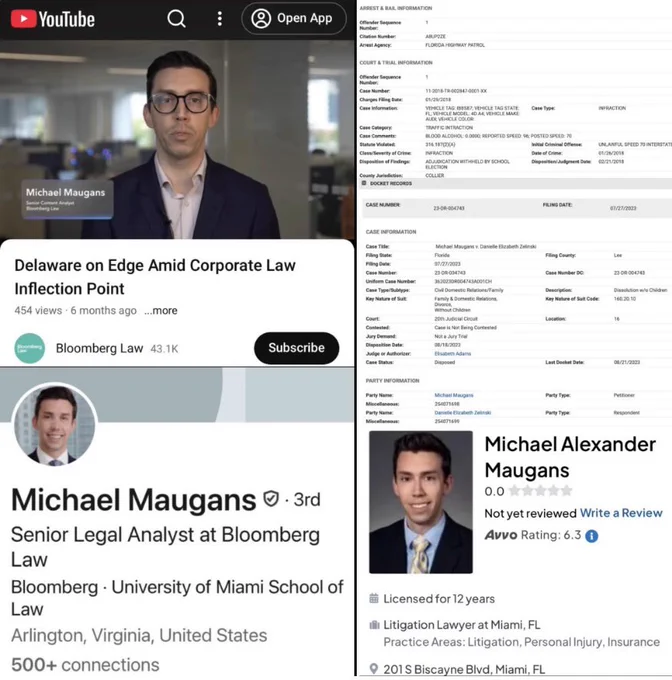Click the Case is Not Being Contested value
The height and width of the screenshot is (680, 672).
(x=465, y=327)
